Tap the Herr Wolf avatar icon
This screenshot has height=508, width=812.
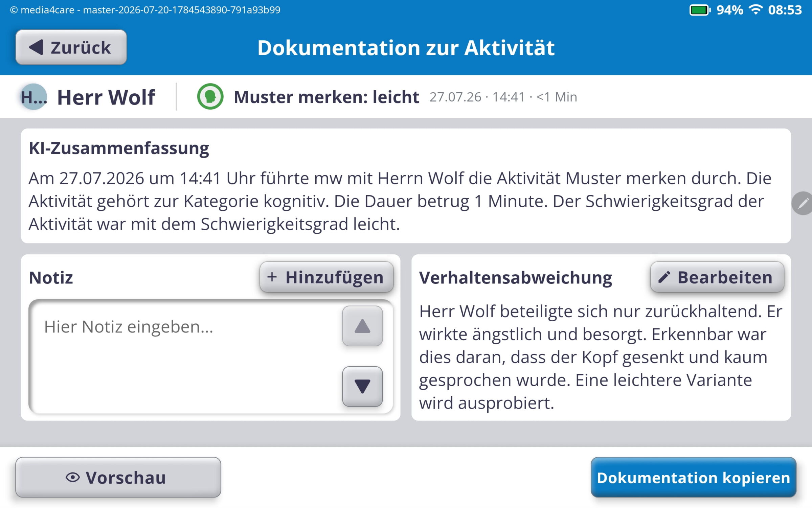tap(33, 97)
